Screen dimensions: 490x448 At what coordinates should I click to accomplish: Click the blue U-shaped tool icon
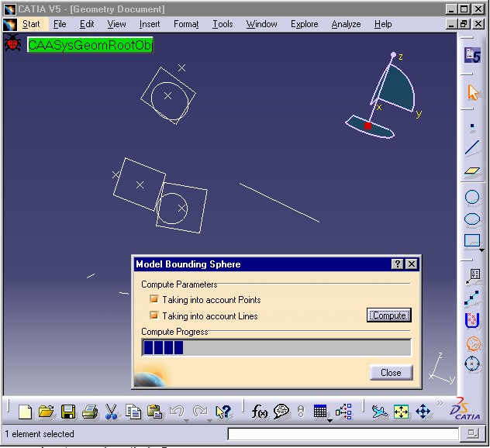(x=472, y=321)
